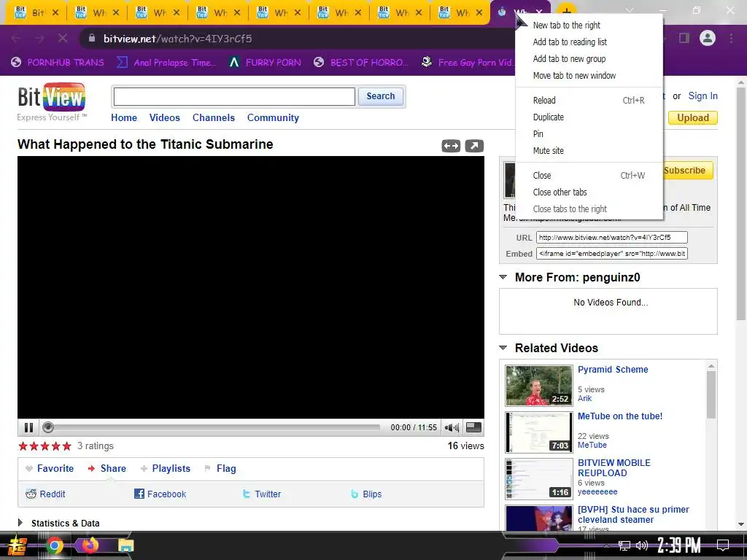
Task: Open File Explorer from the taskbar
Action: coord(125,545)
